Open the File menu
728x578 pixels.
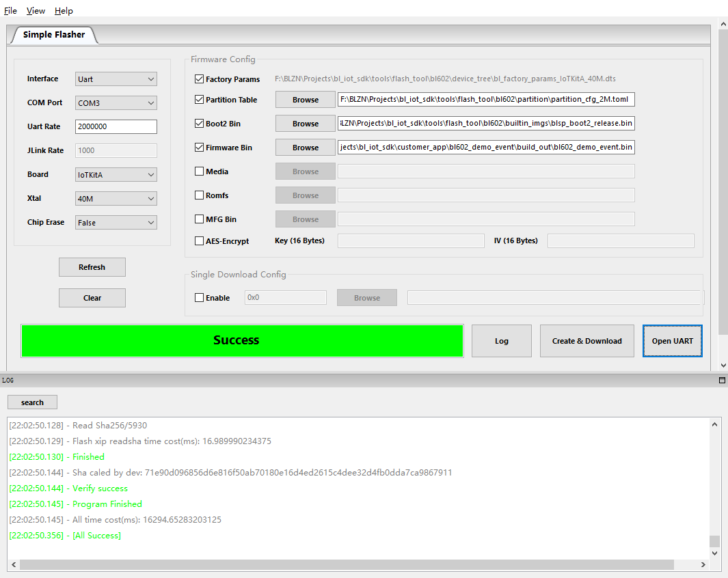[x=10, y=10]
